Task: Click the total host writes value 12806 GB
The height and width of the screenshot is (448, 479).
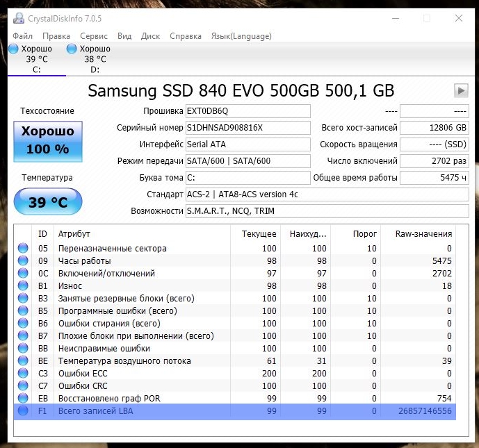Action: coord(435,128)
